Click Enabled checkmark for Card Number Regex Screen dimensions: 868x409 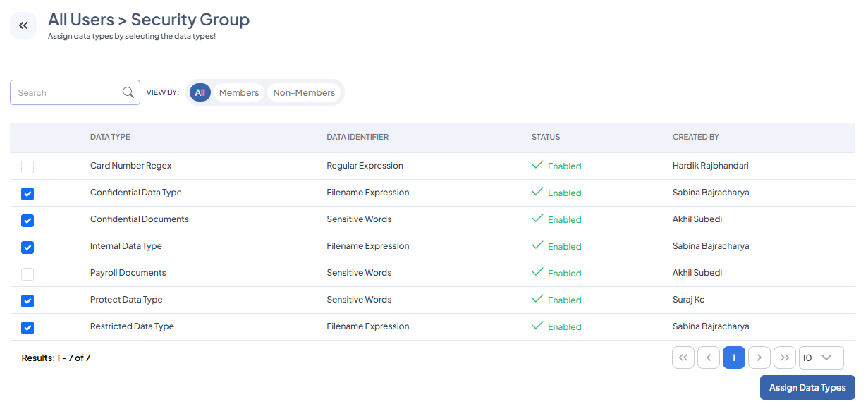(x=537, y=165)
